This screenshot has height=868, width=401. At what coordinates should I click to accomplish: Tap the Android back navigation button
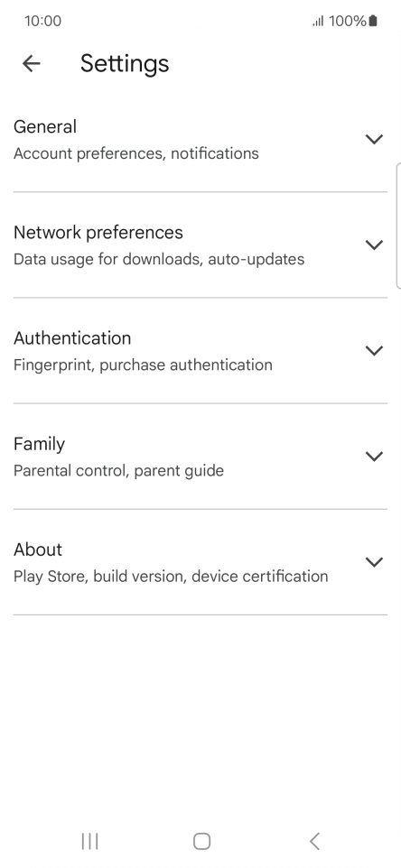[x=314, y=842]
